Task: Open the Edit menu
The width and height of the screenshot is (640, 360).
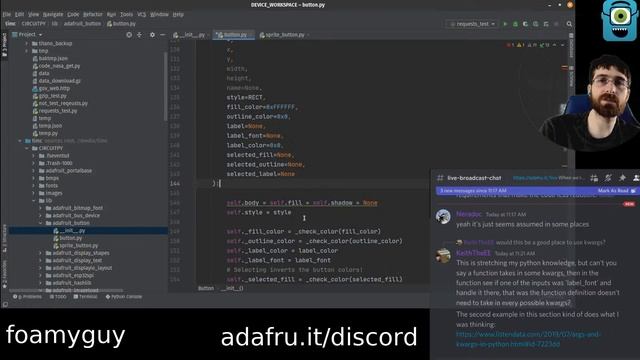Action: 19,14
